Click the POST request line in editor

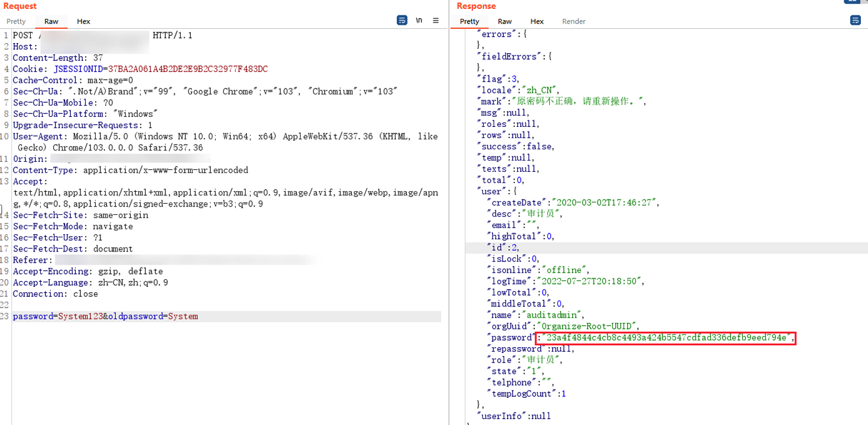click(x=102, y=35)
